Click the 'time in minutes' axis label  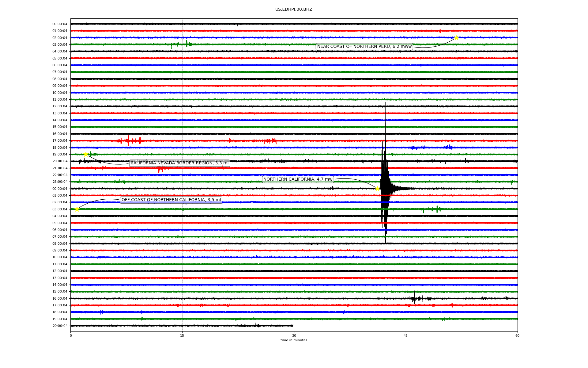coord(293,340)
